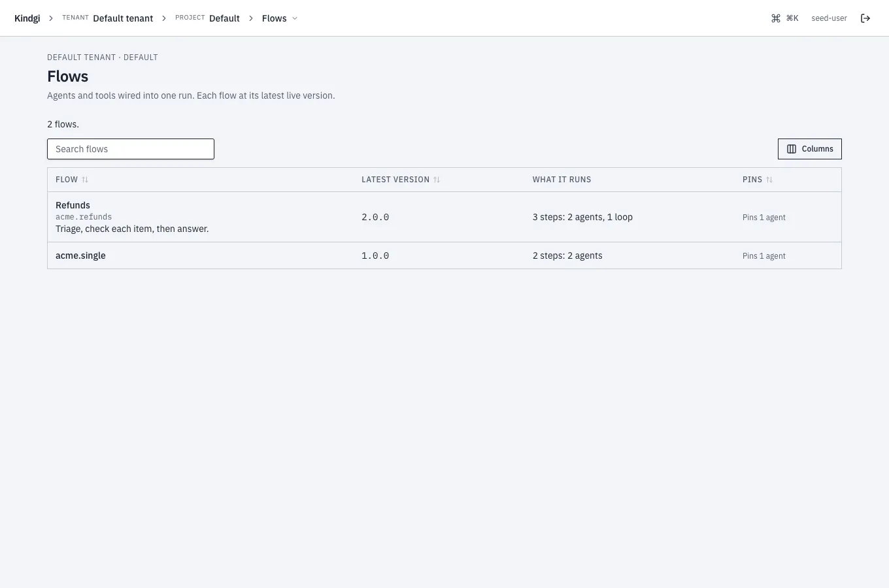Viewport: 889px width, 588px height.
Task: Click the Flows breadcrumb label
Action: (x=274, y=18)
